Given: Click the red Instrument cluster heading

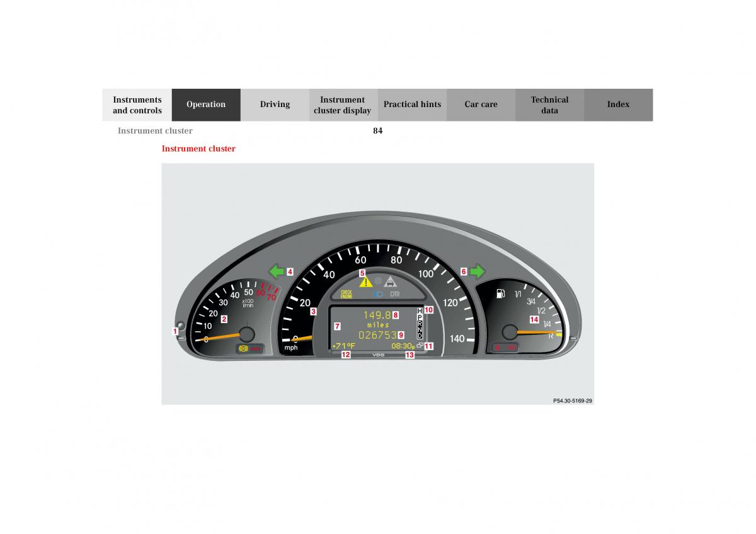Looking at the screenshot, I should (x=198, y=149).
